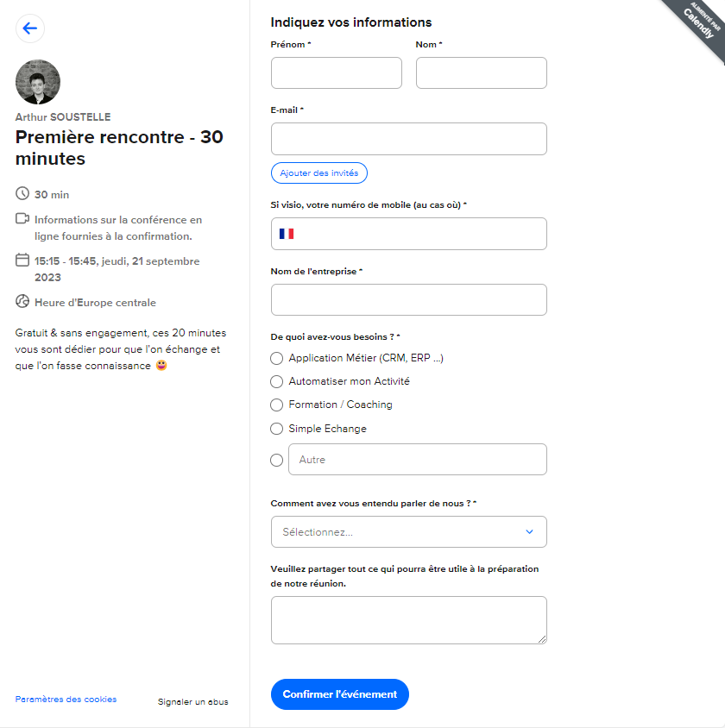Click the video camera conference icon
The height and width of the screenshot is (728, 725).
22,219
